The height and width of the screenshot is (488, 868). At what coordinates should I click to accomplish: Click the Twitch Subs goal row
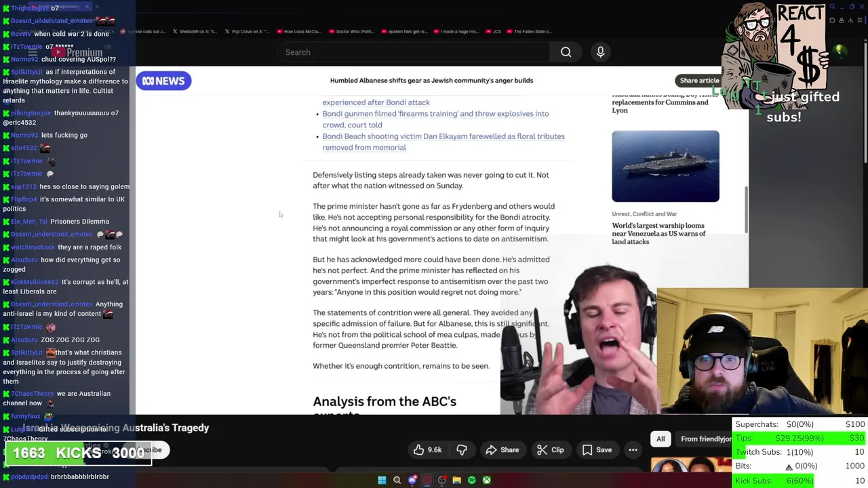tap(800, 452)
